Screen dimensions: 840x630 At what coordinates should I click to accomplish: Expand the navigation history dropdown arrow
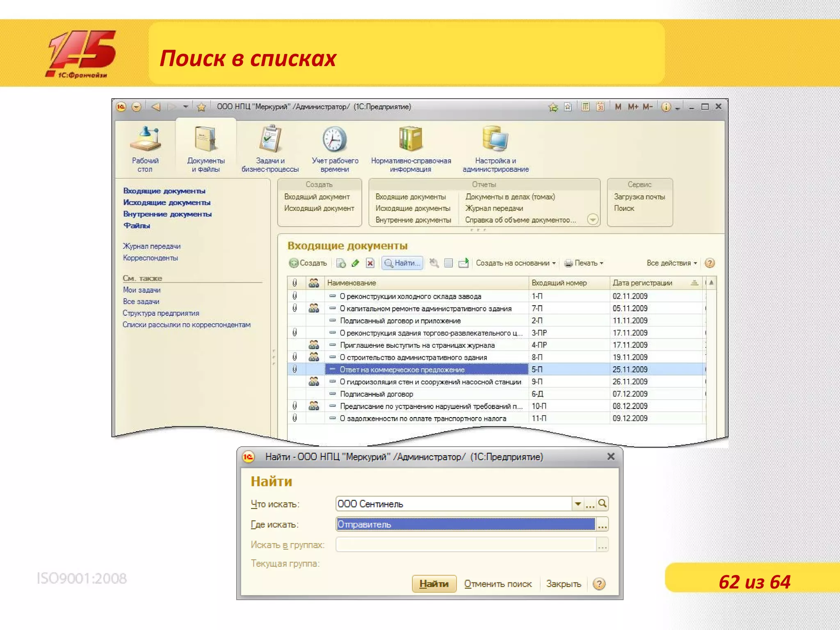pyautogui.click(x=185, y=107)
